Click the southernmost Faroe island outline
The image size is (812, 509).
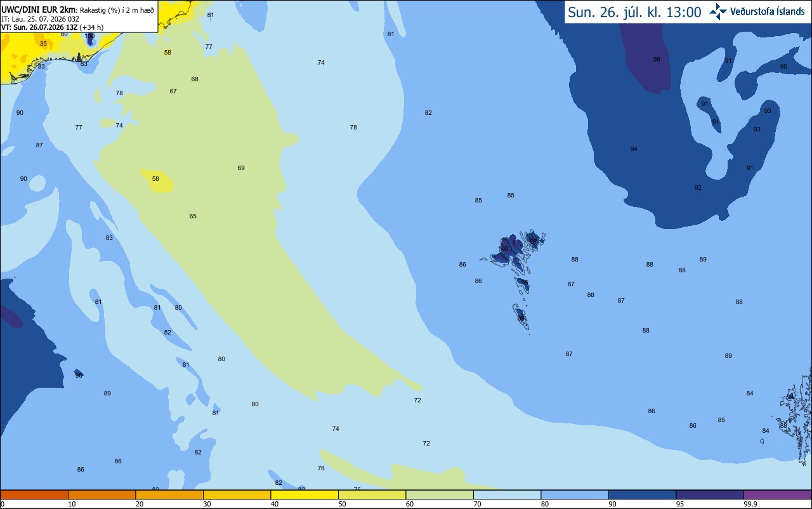tap(521, 317)
